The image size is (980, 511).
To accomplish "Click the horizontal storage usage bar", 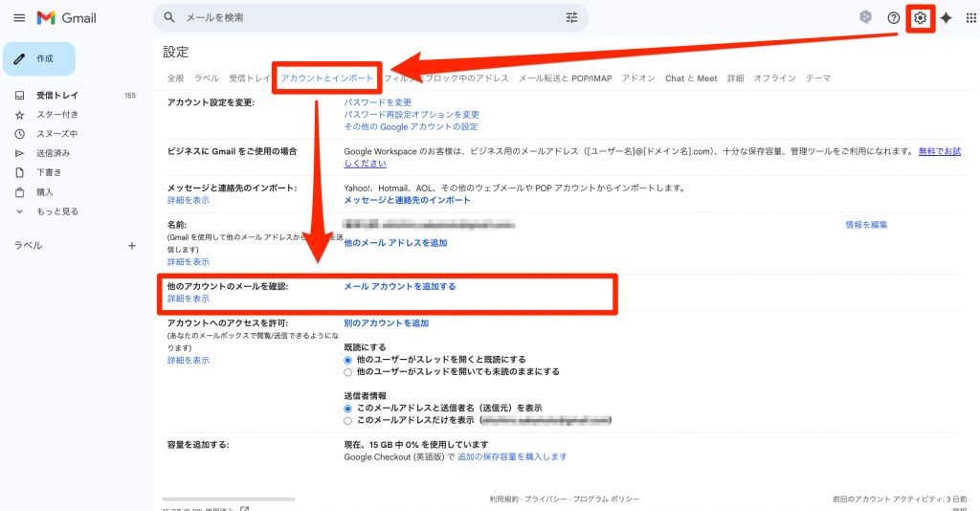I will (x=229, y=499).
